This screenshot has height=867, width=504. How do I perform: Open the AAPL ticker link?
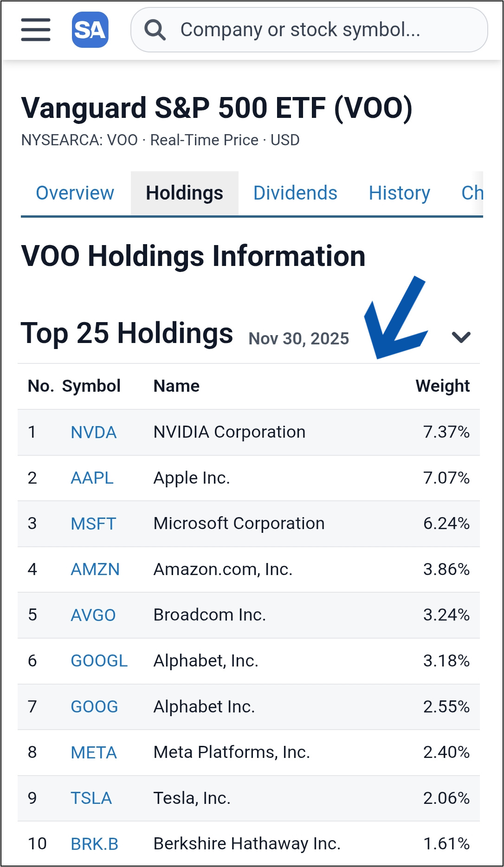pyautogui.click(x=92, y=478)
